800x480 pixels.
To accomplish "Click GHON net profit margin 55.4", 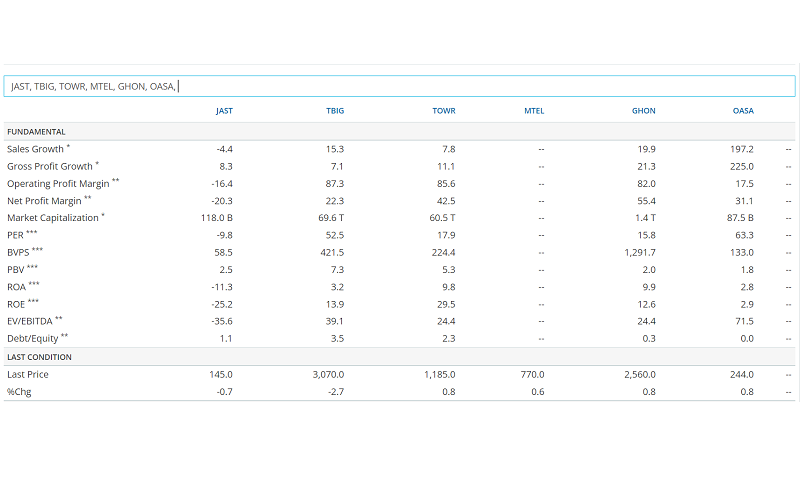I will [646, 201].
